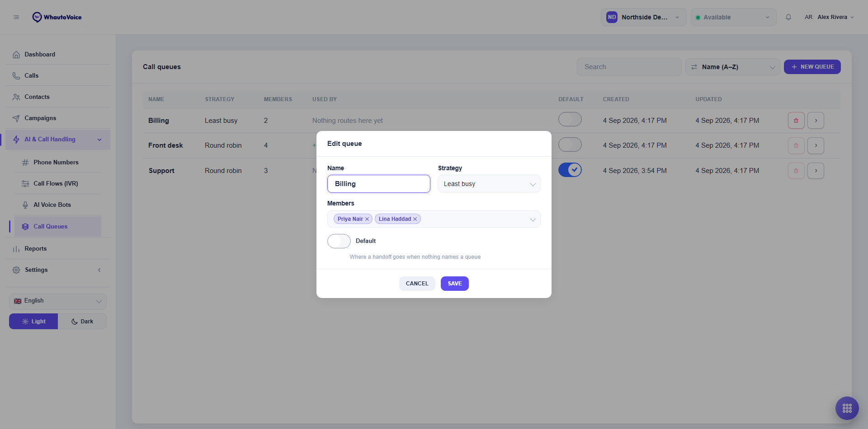Delete the Billing queue via trash icon
Viewport: 868px width, 429px height.
796,121
